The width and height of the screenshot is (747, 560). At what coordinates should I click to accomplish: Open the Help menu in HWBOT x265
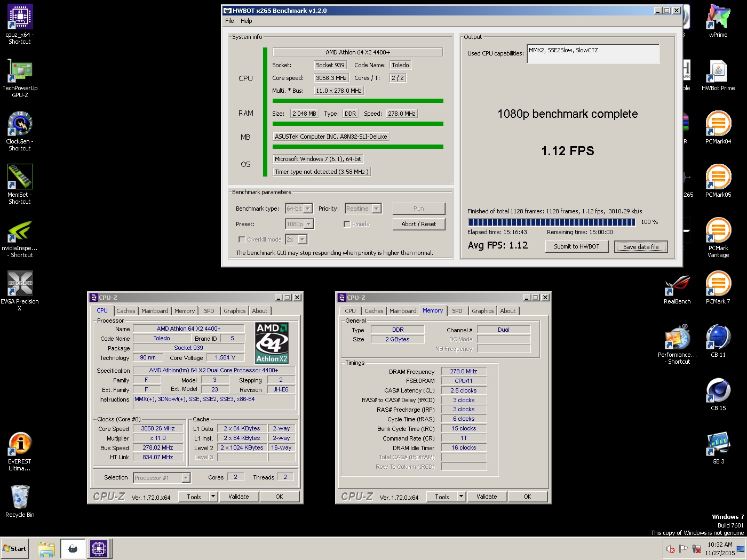click(246, 21)
